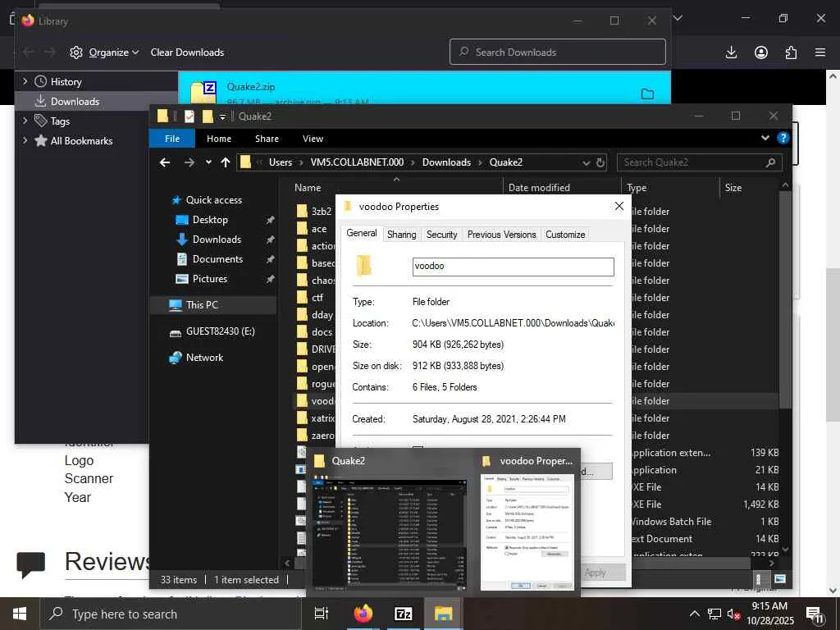
Task: Sort by Date modified column header
Action: 539,188
